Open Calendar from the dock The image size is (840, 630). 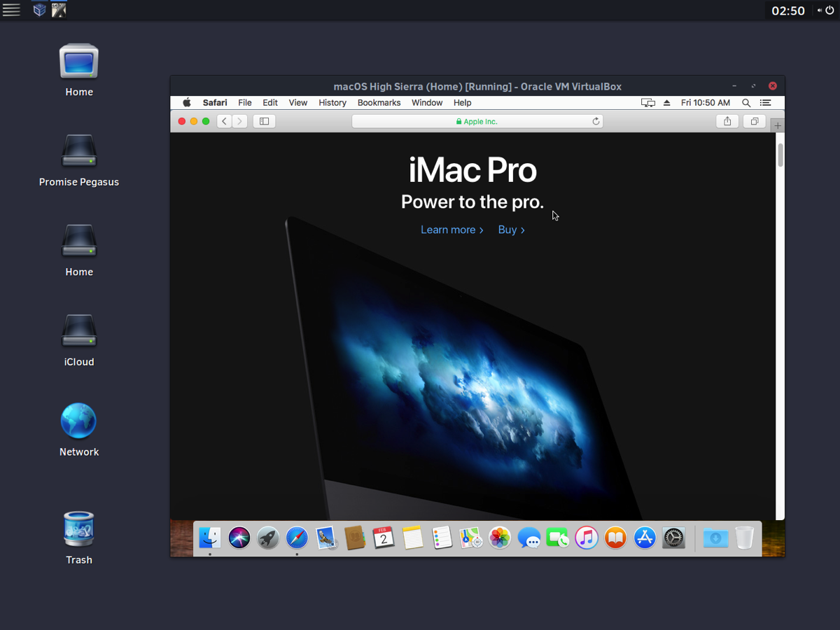coord(384,538)
